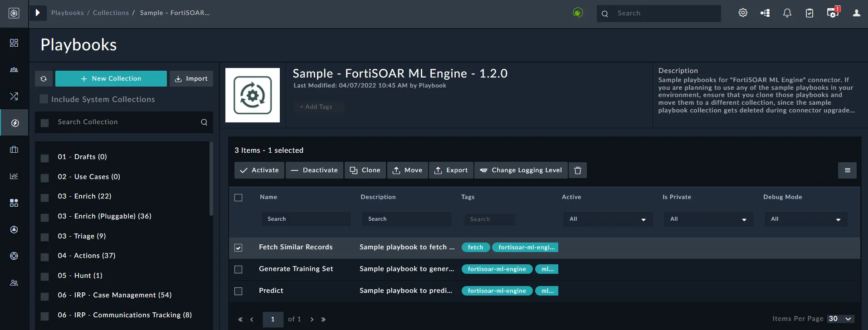Click the Name column search field
868x330 pixels.
click(x=306, y=219)
